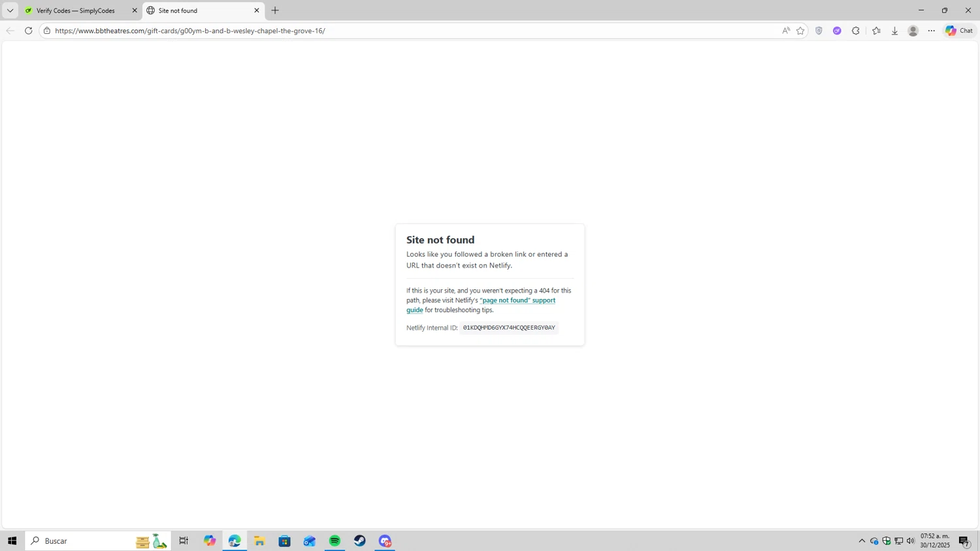Click the Netlify Internal ID code
980x551 pixels.
(x=509, y=328)
